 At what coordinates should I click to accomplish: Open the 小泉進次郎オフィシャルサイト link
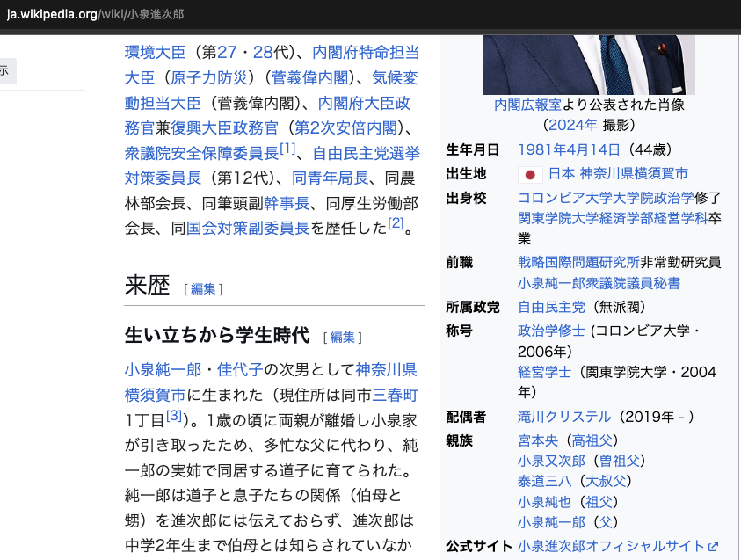tap(612, 546)
